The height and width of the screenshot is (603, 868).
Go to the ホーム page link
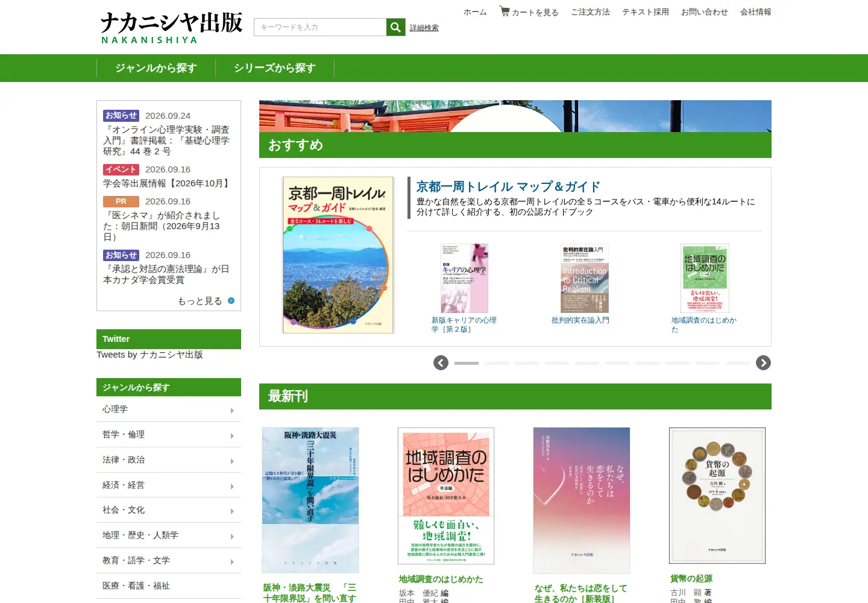tap(475, 12)
